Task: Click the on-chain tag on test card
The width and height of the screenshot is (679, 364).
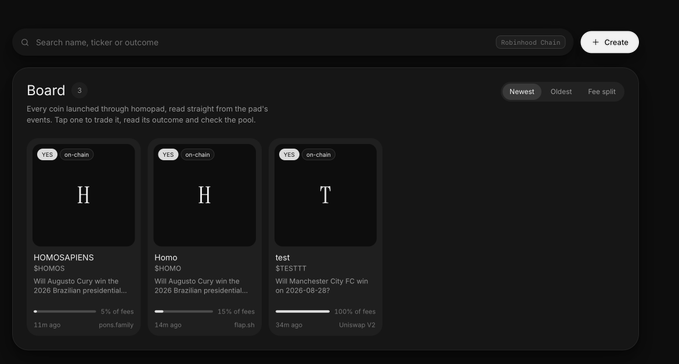Action: (x=318, y=155)
